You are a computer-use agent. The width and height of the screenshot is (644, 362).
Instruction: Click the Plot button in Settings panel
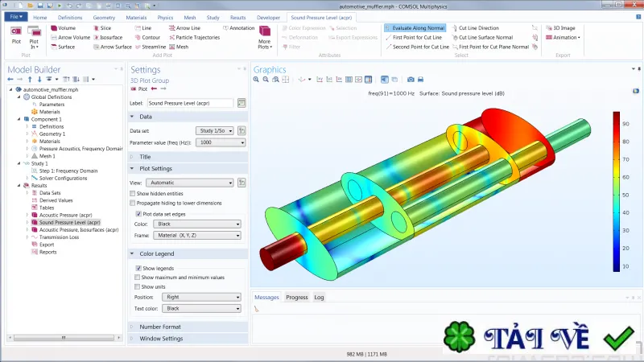click(138, 88)
